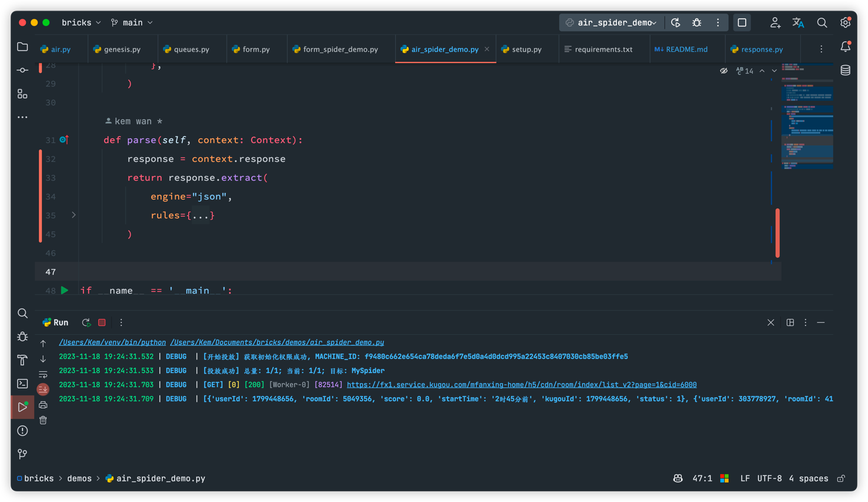Viewport: 868px width, 502px height.
Task: Open the Database tool window
Action: (845, 70)
